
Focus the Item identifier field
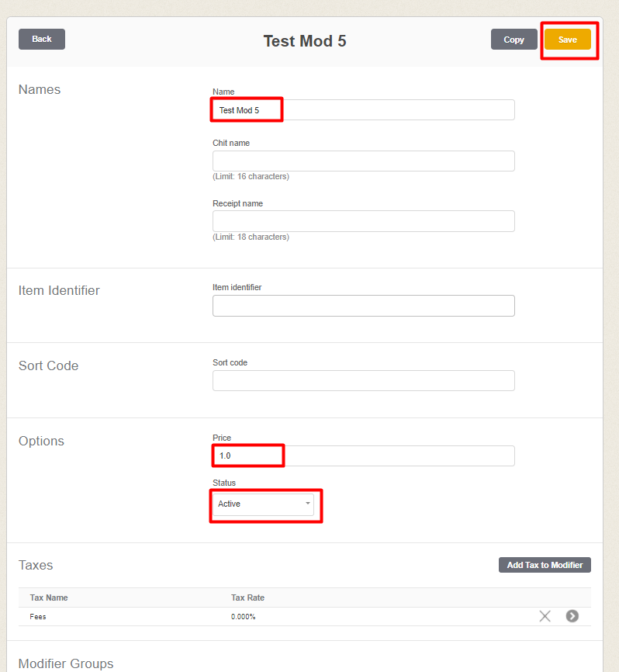(x=363, y=306)
